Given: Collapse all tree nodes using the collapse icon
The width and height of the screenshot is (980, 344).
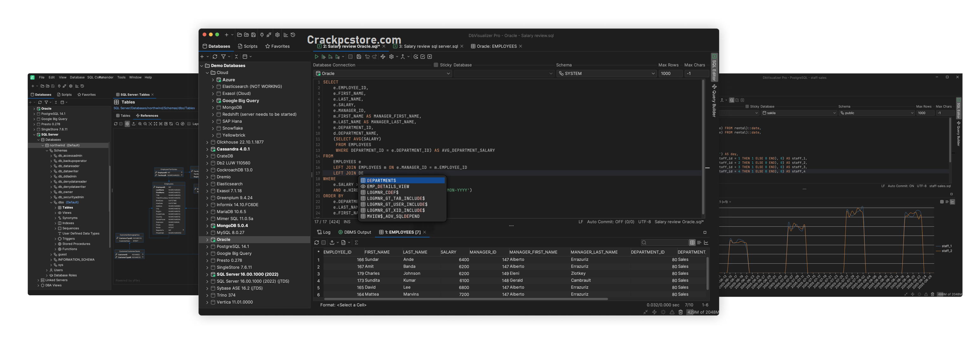Looking at the screenshot, I should coord(236,57).
